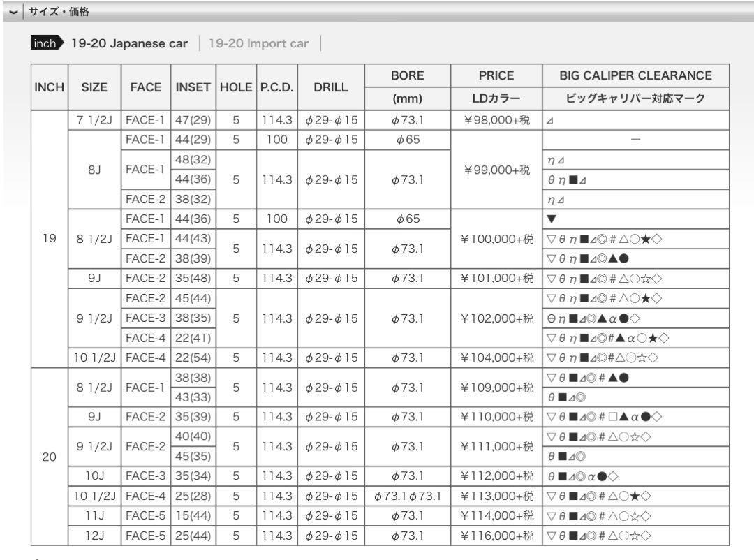Image resolution: width=754 pixels, height=560 pixels.
Task: Click the LDカラー subheader cell
Action: coord(495,98)
